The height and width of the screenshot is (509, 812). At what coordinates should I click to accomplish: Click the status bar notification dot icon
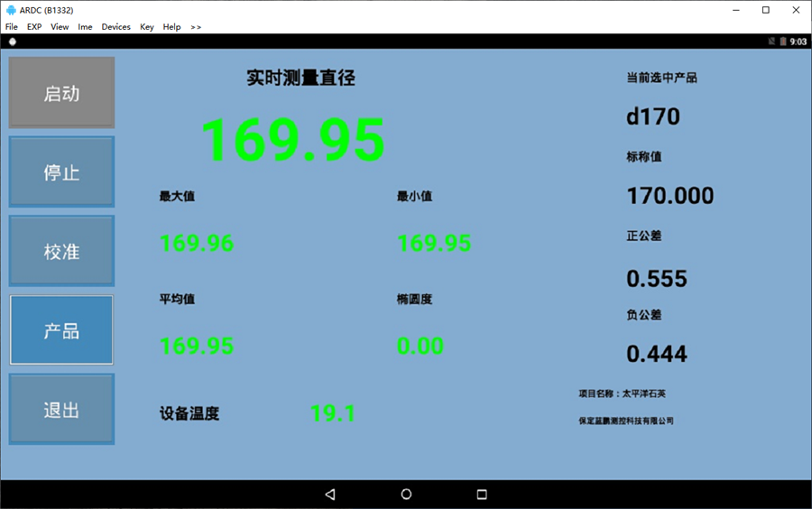coord(13,42)
